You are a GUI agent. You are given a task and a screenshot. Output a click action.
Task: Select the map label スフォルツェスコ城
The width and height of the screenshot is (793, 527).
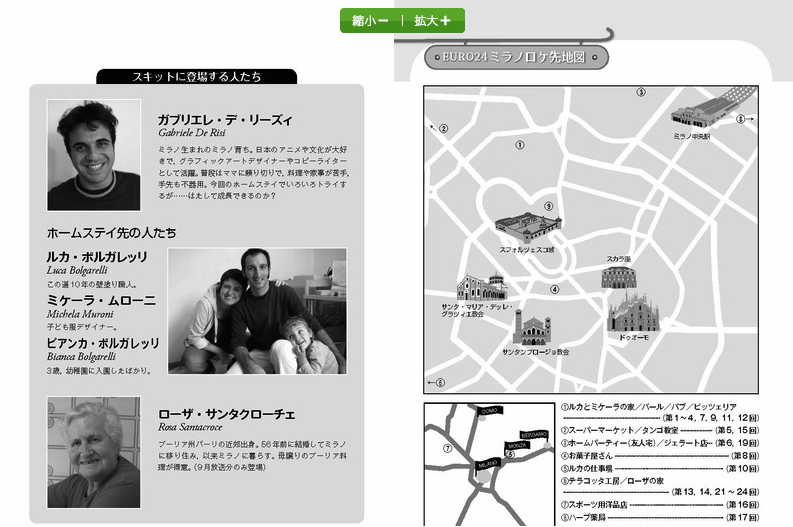point(526,250)
